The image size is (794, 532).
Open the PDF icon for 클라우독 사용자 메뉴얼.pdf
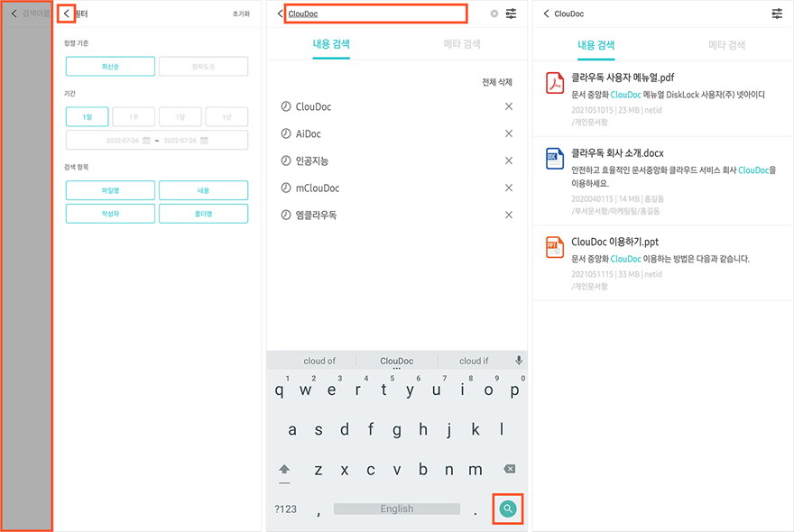[x=555, y=83]
